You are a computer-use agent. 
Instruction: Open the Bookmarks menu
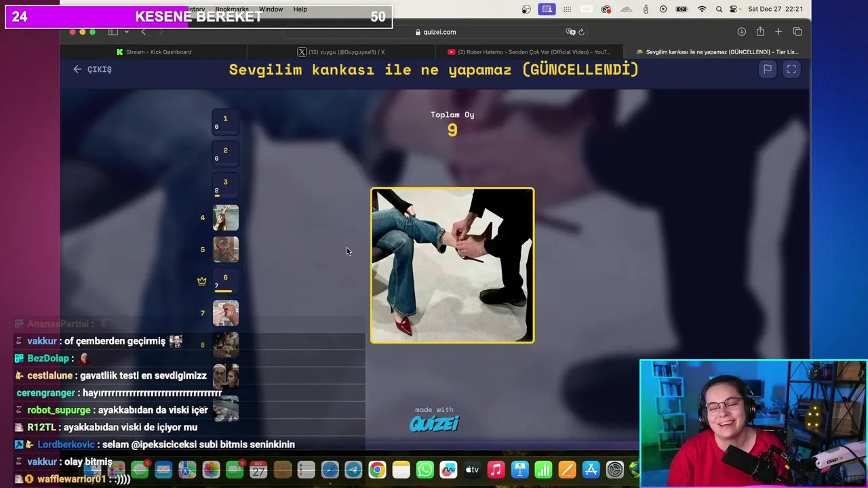231,9
